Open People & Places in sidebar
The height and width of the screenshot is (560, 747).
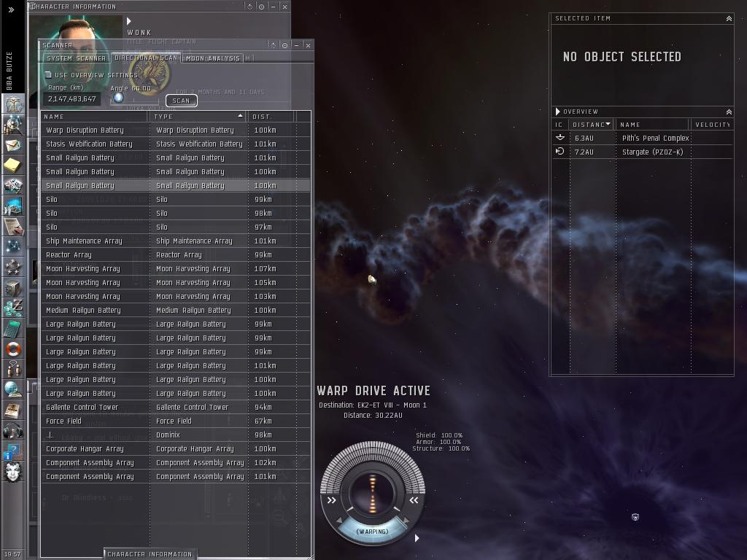[13, 125]
